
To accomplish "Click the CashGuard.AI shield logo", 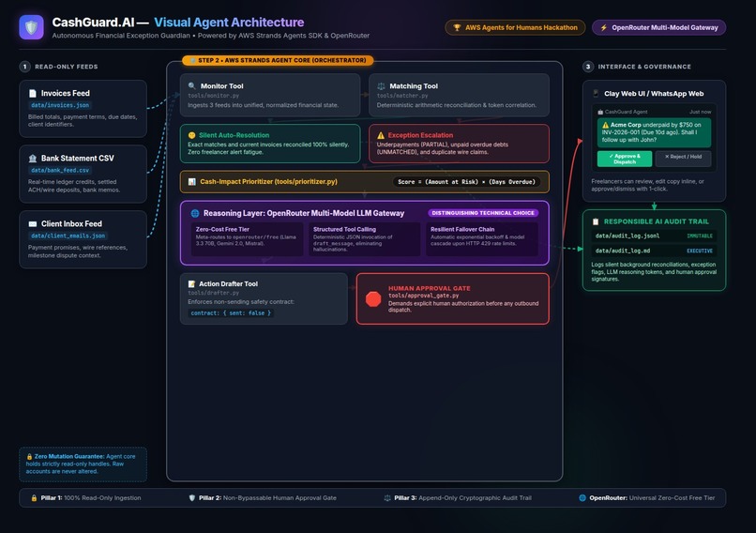I will (x=31, y=27).
